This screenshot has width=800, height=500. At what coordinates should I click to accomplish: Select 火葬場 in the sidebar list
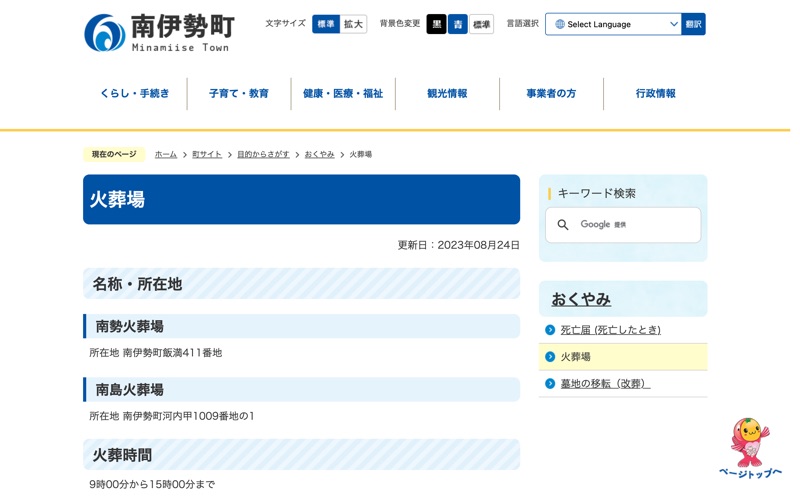tap(623, 357)
